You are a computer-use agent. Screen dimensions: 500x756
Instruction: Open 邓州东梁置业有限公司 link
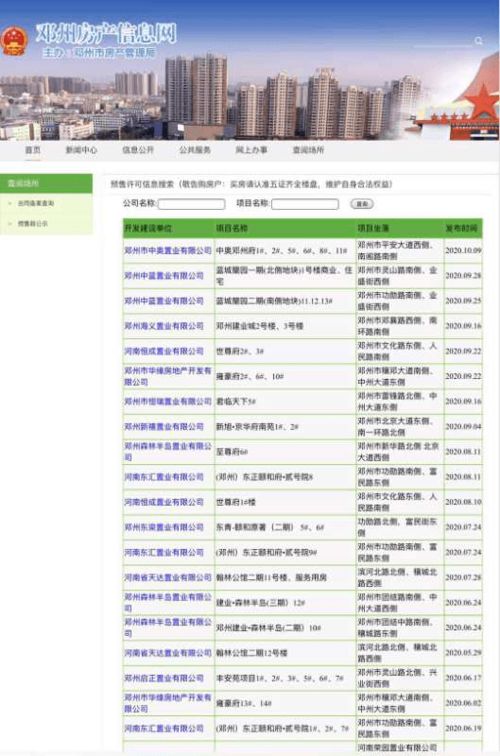[x=164, y=527]
